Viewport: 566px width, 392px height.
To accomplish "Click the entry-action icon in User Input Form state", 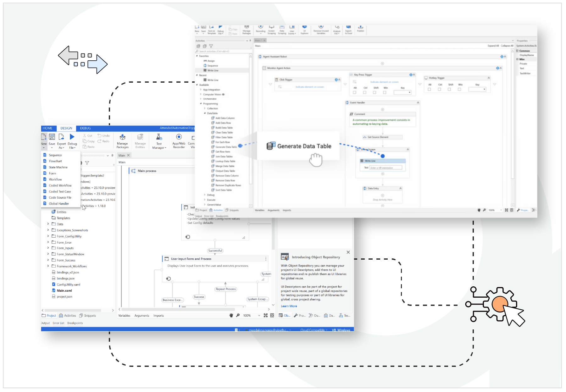I will [x=169, y=279].
